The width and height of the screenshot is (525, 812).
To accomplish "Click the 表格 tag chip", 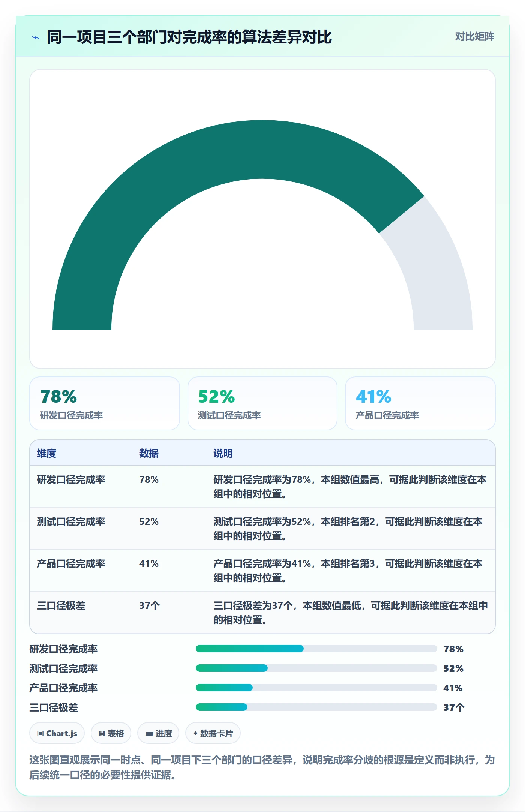I will (x=111, y=733).
